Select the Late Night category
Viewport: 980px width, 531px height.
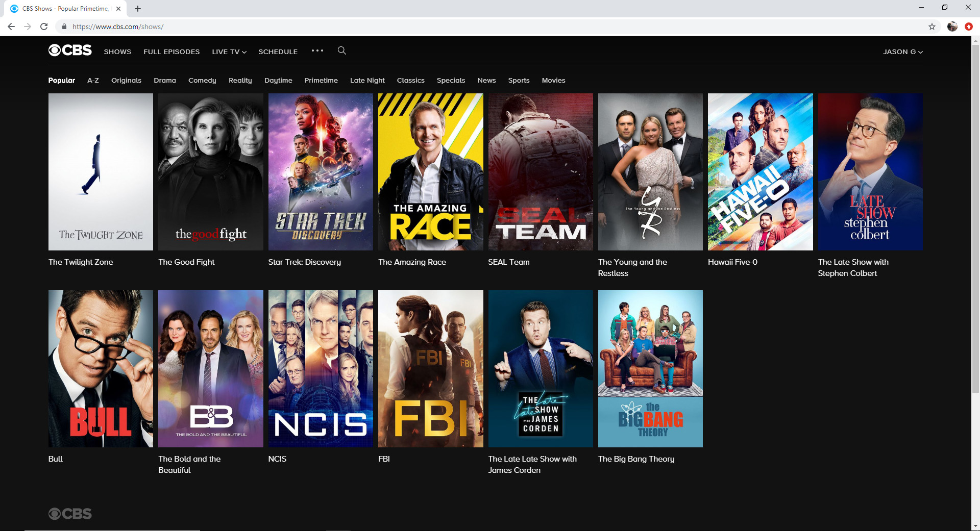pos(367,80)
